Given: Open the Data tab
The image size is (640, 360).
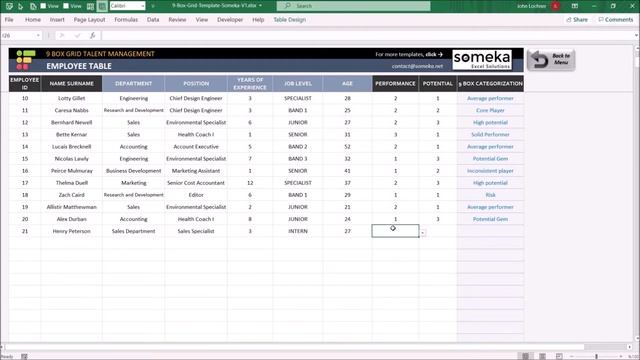Looking at the screenshot, I should [153, 20].
